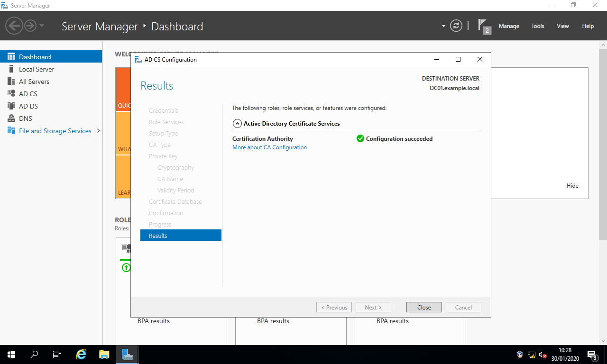Open taskbar search magnifier
This screenshot has height=364, width=607.
[34, 354]
